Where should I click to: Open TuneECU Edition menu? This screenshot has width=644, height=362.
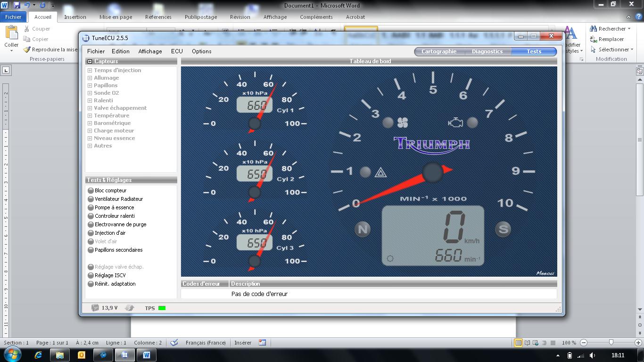[x=121, y=51]
